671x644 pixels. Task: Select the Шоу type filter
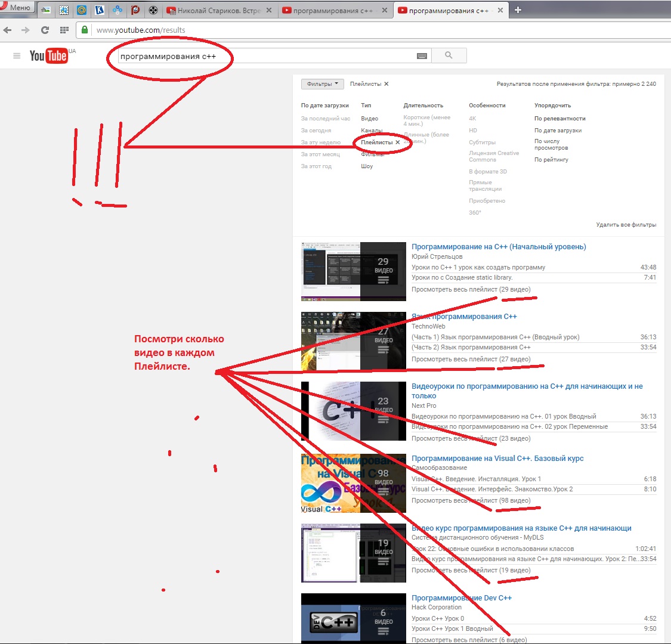(367, 166)
